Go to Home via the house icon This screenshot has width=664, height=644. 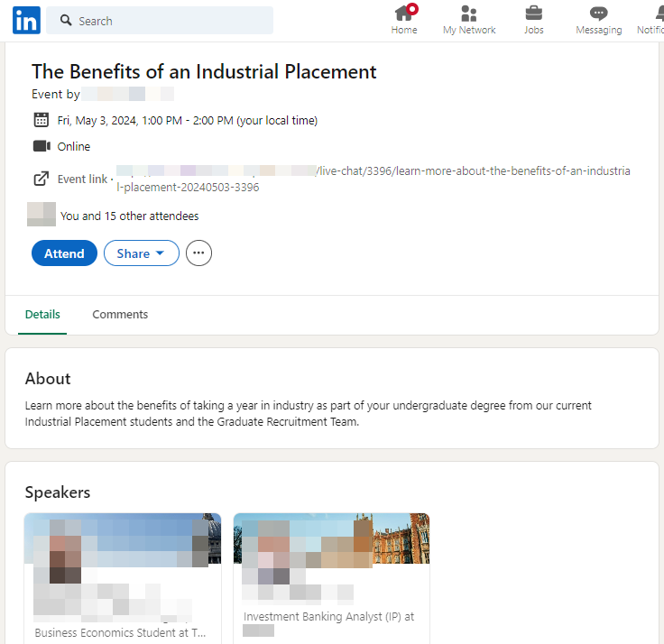[x=404, y=14]
